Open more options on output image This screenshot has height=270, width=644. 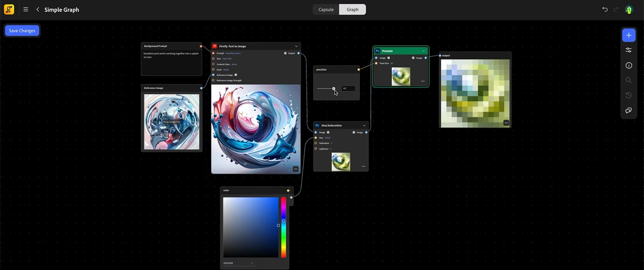coord(506,123)
